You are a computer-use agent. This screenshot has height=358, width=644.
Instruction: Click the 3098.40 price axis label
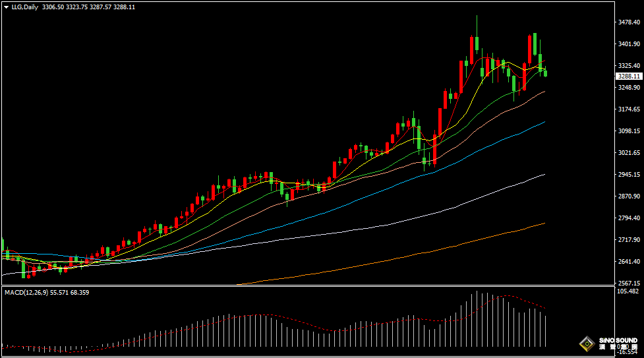click(x=628, y=131)
